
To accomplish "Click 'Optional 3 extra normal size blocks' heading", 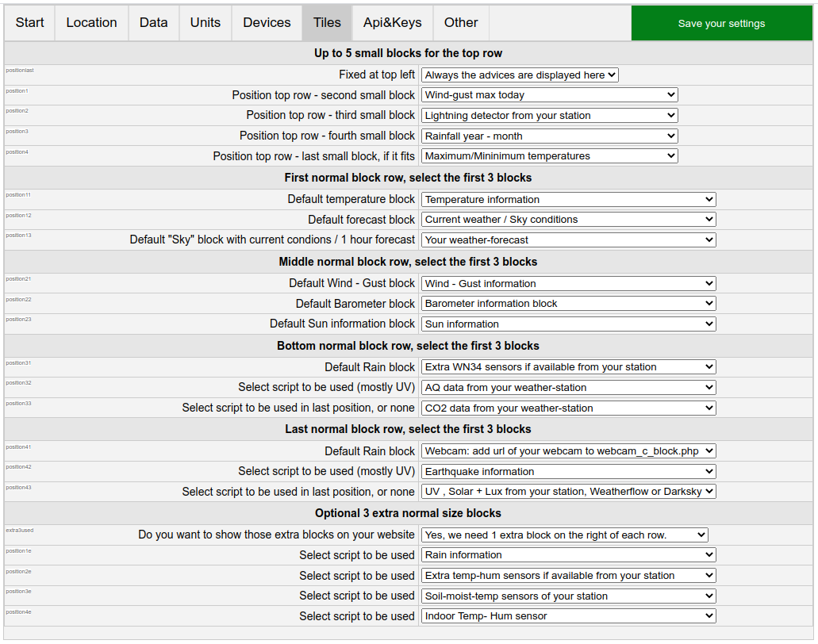I will pyautogui.click(x=408, y=513).
